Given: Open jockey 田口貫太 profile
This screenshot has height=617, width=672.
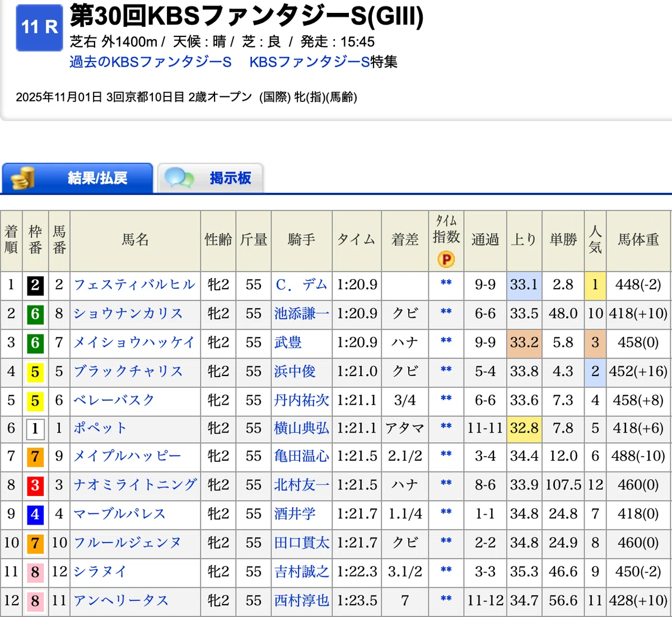Looking at the screenshot, I should [x=302, y=543].
